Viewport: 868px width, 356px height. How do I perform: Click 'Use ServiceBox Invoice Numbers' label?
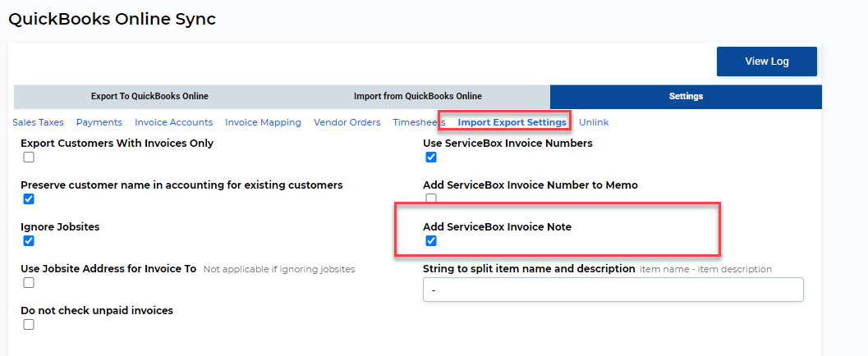[x=507, y=144]
